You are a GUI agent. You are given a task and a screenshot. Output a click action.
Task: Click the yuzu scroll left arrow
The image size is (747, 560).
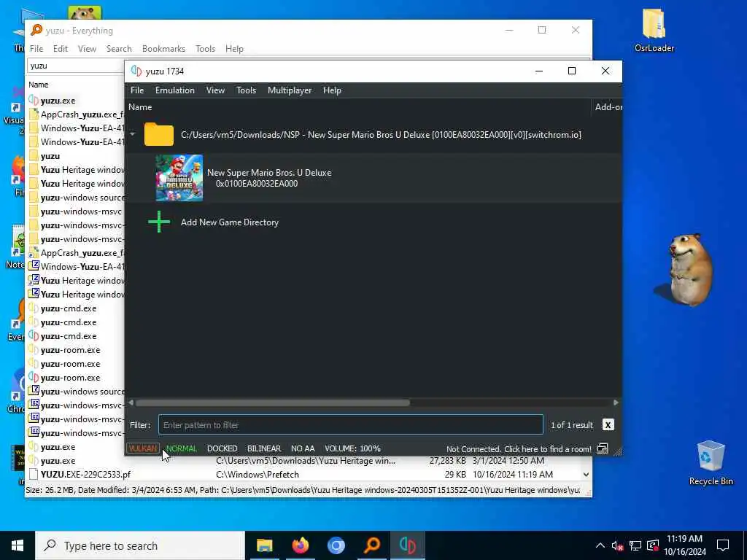point(131,402)
